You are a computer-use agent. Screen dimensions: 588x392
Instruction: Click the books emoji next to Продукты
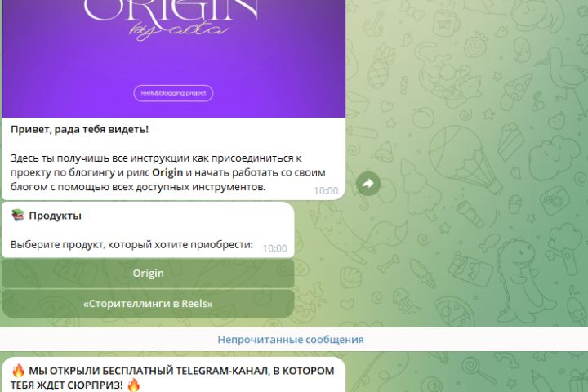[x=18, y=216]
